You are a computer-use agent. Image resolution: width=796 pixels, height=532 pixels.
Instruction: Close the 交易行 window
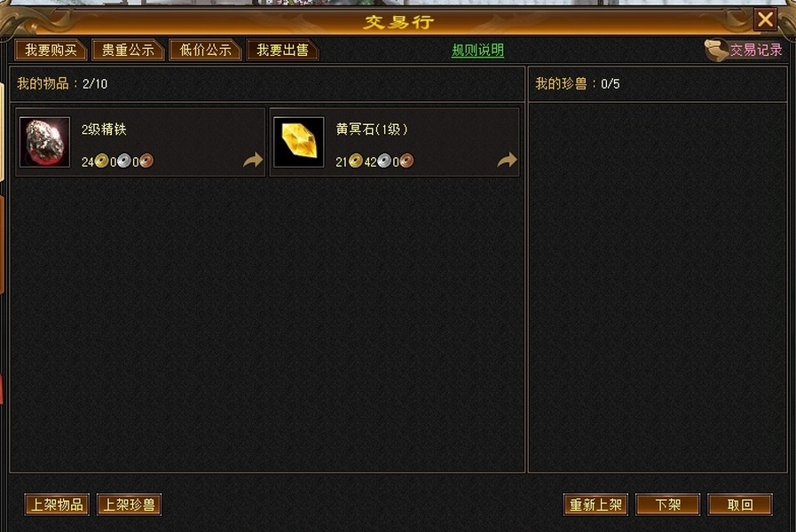(765, 20)
